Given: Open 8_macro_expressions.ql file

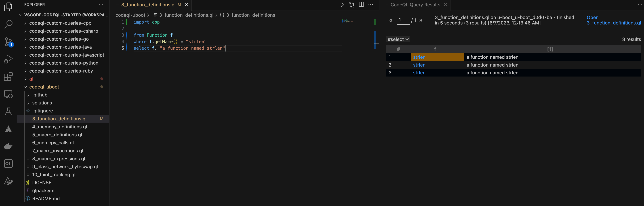Looking at the screenshot, I should pos(58,159).
